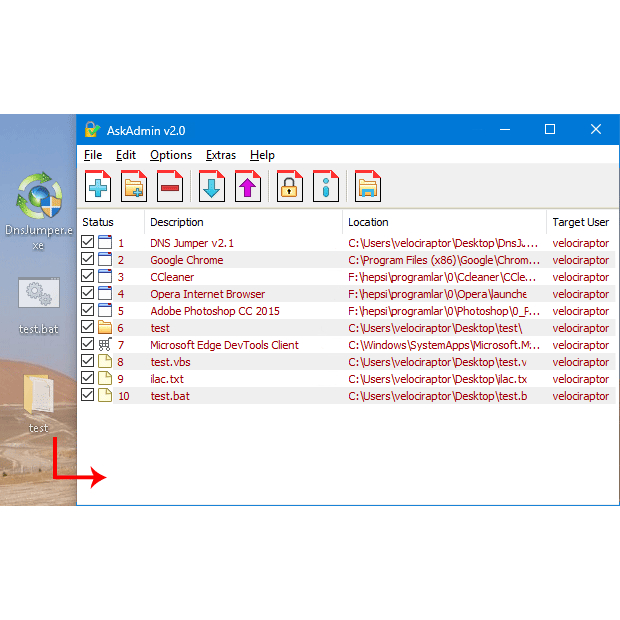Image resolution: width=620 pixels, height=620 pixels.
Task: Minimize the AskAdmin window
Action: [x=505, y=129]
